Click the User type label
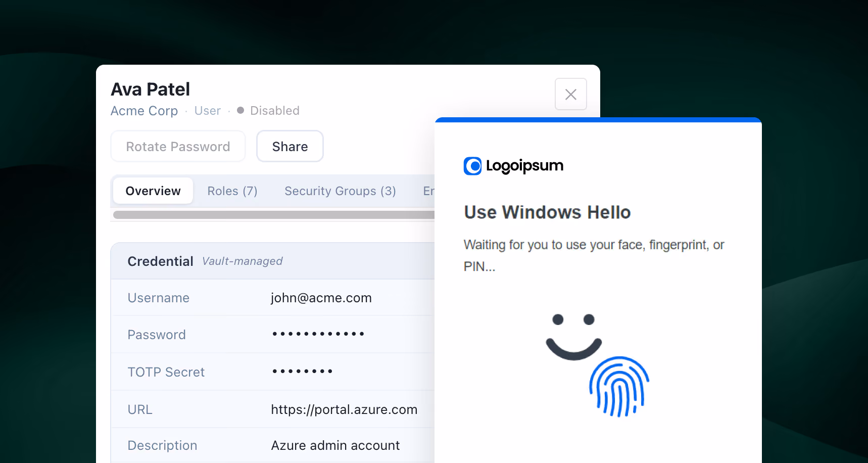 click(208, 111)
